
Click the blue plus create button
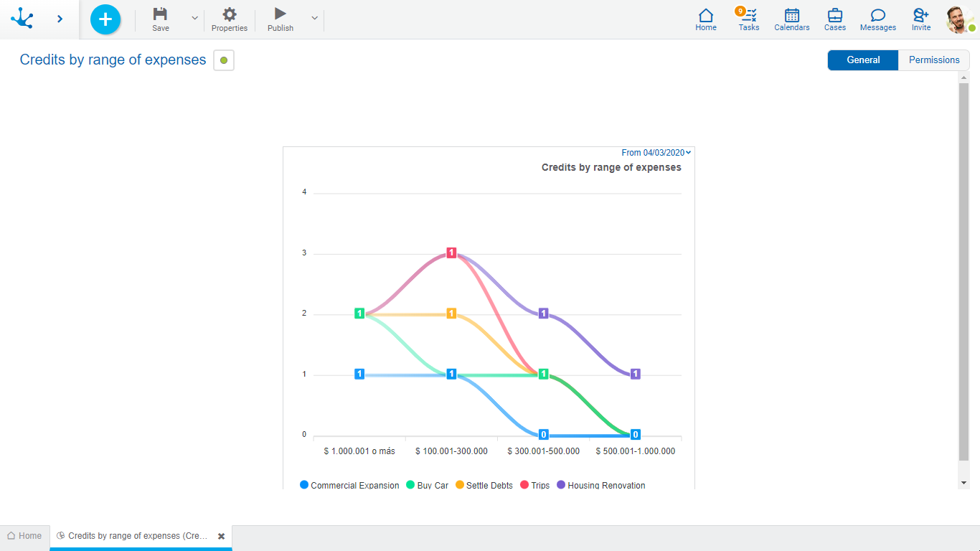105,19
